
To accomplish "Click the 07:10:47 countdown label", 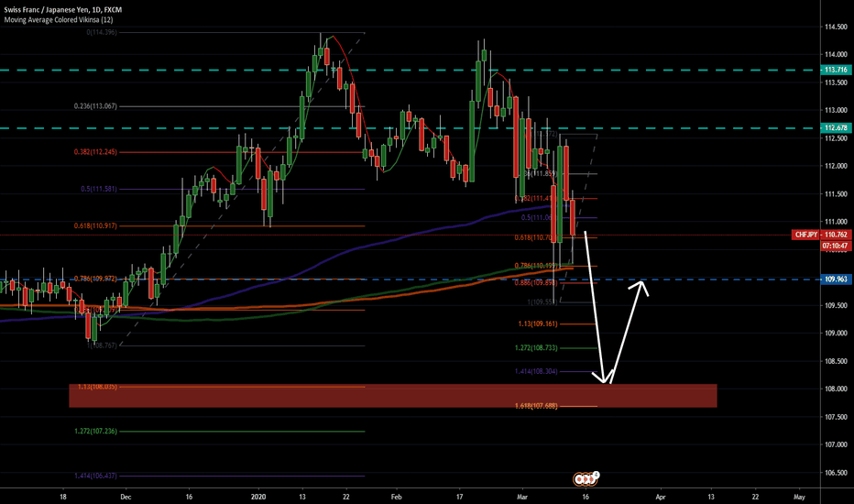I will pos(836,246).
